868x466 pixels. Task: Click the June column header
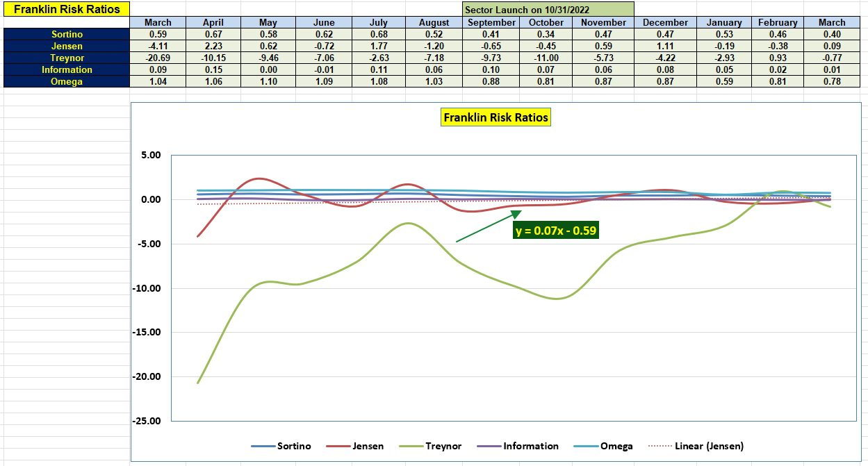[323, 22]
